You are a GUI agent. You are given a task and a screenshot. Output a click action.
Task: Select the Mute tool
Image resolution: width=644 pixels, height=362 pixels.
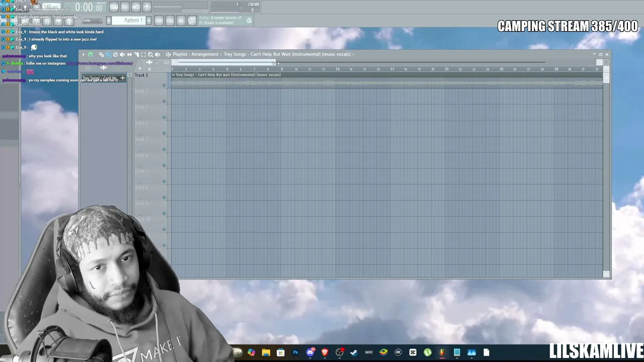click(122, 54)
